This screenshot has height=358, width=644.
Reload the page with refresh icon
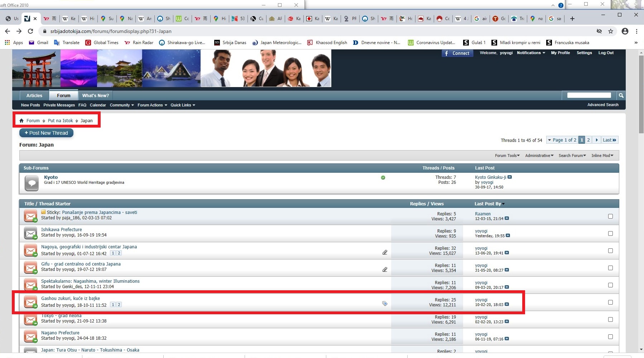coord(30,31)
